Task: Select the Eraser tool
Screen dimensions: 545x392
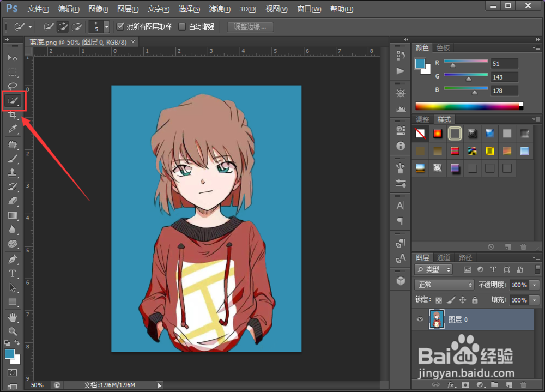Action: (x=13, y=201)
